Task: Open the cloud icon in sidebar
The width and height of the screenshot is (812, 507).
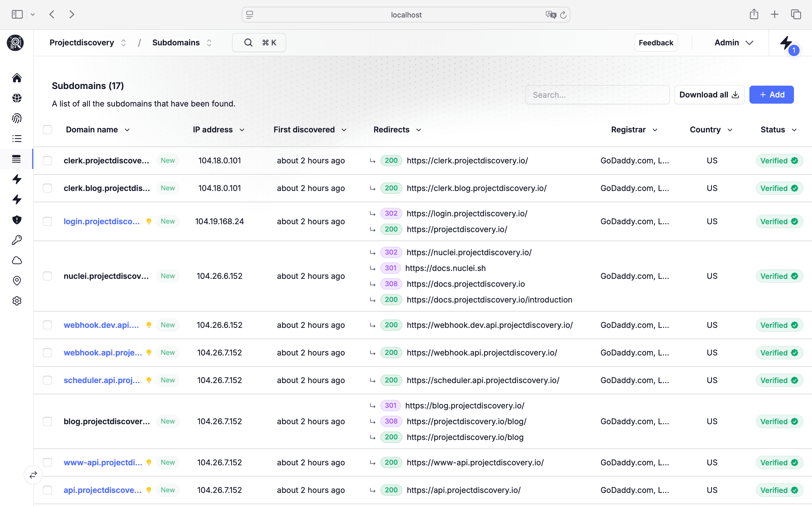Action: click(17, 261)
